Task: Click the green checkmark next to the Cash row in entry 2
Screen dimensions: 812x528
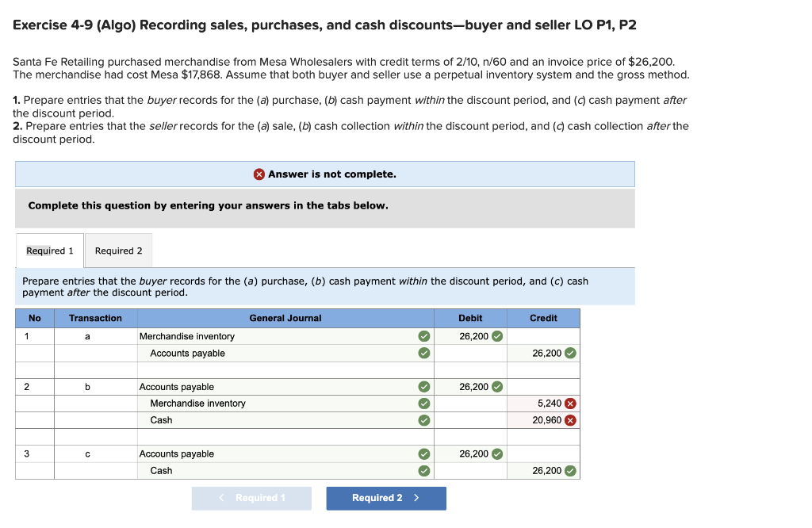Action: pyautogui.click(x=424, y=420)
